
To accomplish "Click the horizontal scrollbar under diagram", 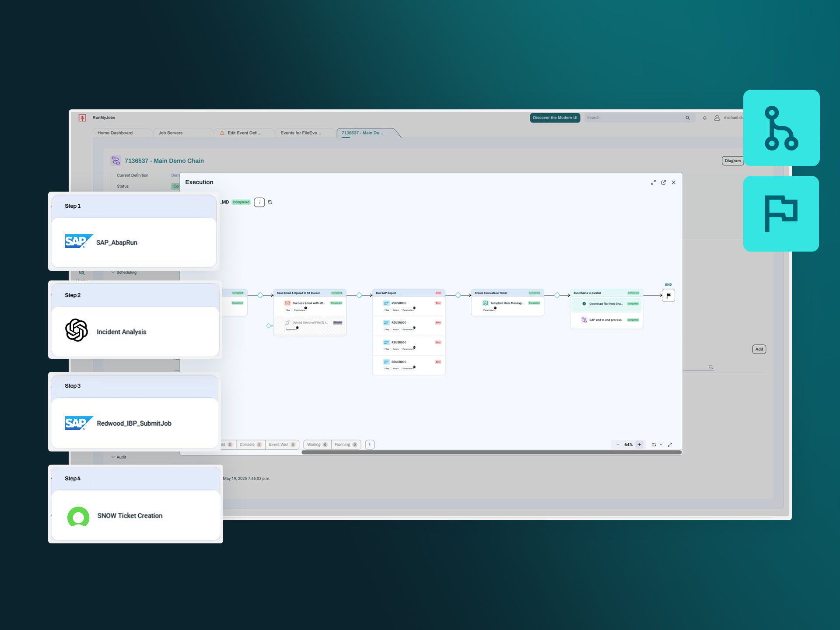I will coord(491,452).
